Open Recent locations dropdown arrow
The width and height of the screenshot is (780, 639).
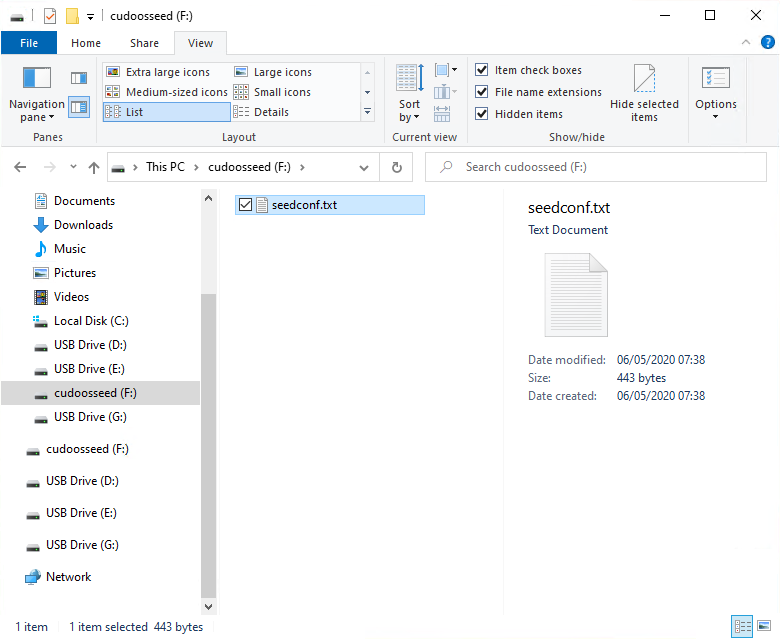tap(73, 167)
